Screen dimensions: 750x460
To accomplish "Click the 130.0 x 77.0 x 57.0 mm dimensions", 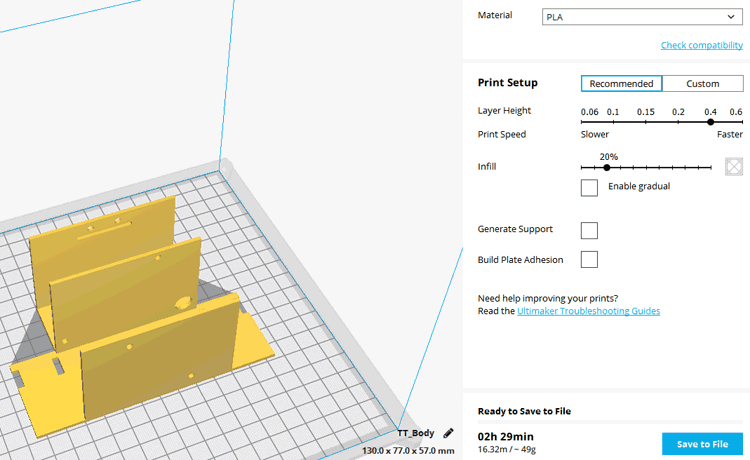I will (x=408, y=450).
